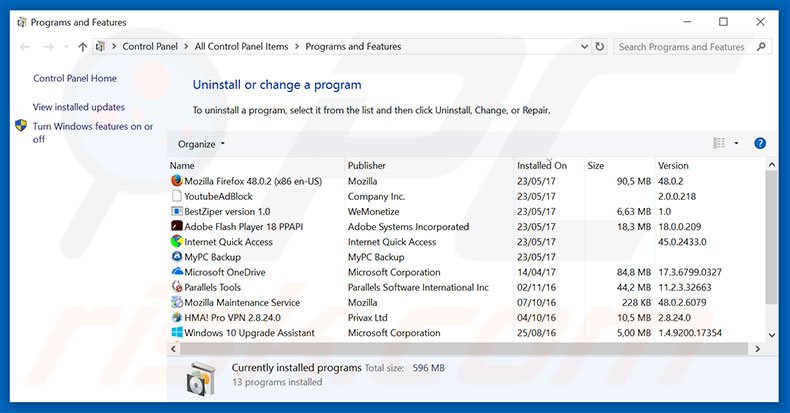Click the scroll left arrow
Image resolution: width=790 pixels, height=413 pixels.
174,349
